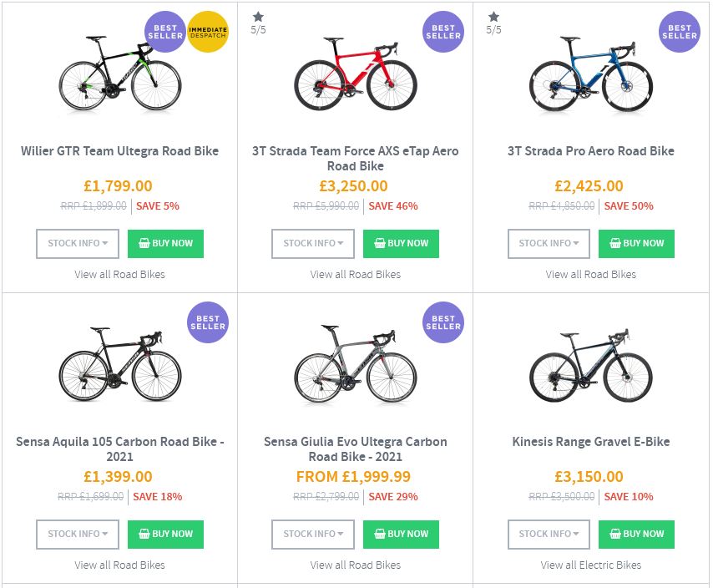Expand Stock Info for Wilier GTR Team
The height and width of the screenshot is (588, 713).
click(78, 244)
